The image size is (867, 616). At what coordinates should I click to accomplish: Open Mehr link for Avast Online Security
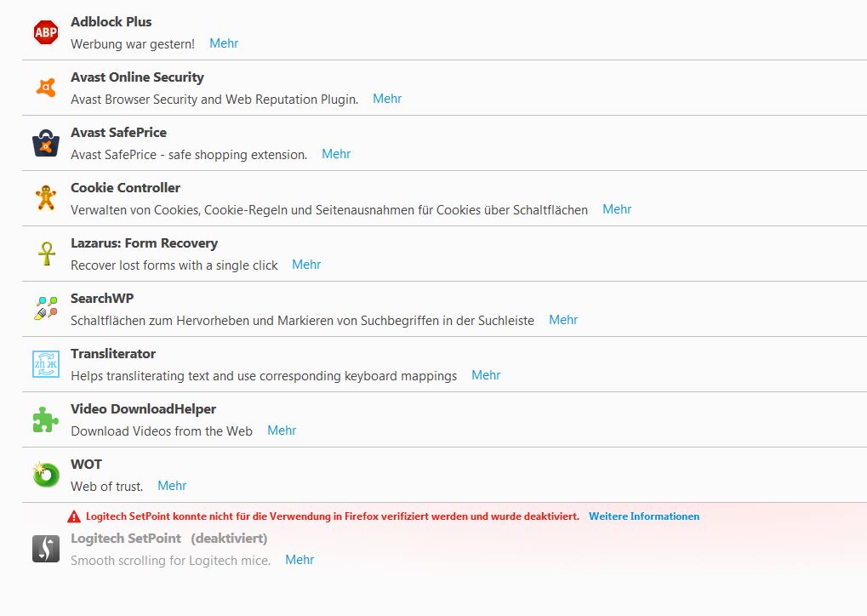tap(387, 99)
